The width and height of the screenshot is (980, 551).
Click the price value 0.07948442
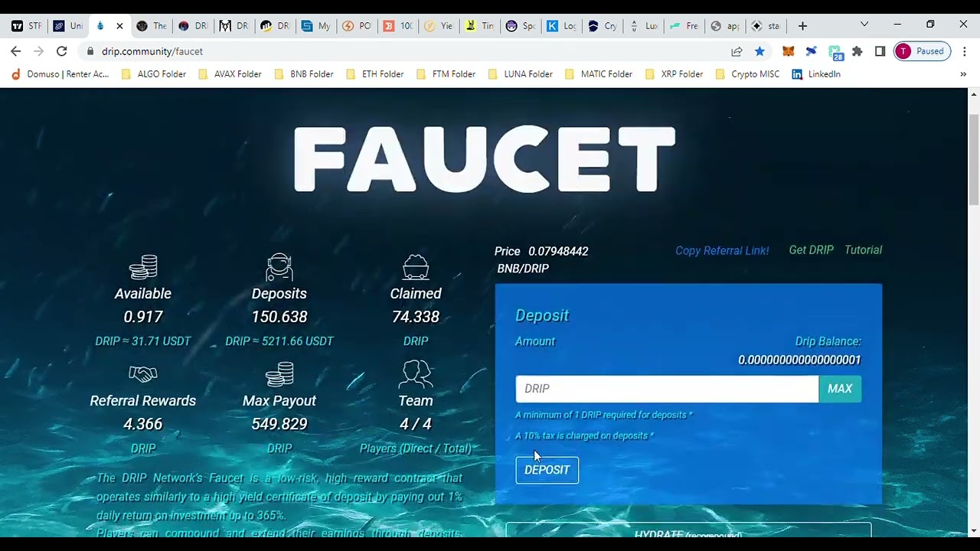558,251
